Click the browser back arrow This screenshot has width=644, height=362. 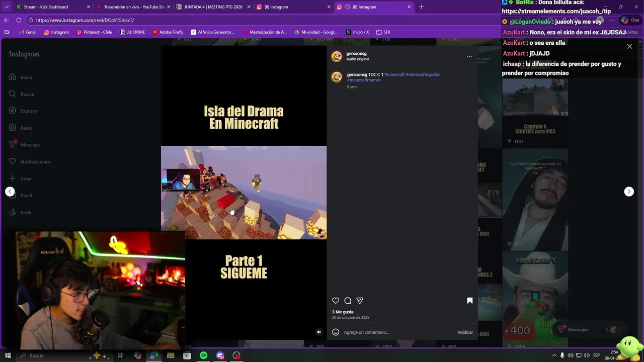pyautogui.click(x=7, y=20)
